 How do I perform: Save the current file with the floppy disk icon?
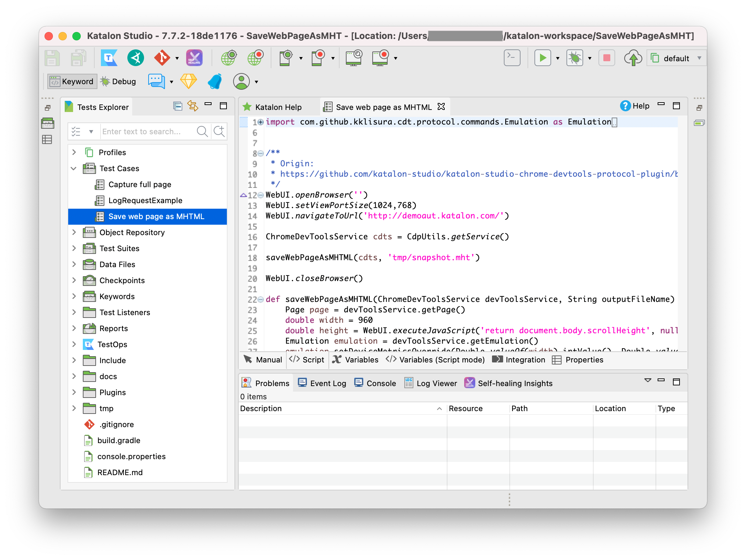[51, 58]
